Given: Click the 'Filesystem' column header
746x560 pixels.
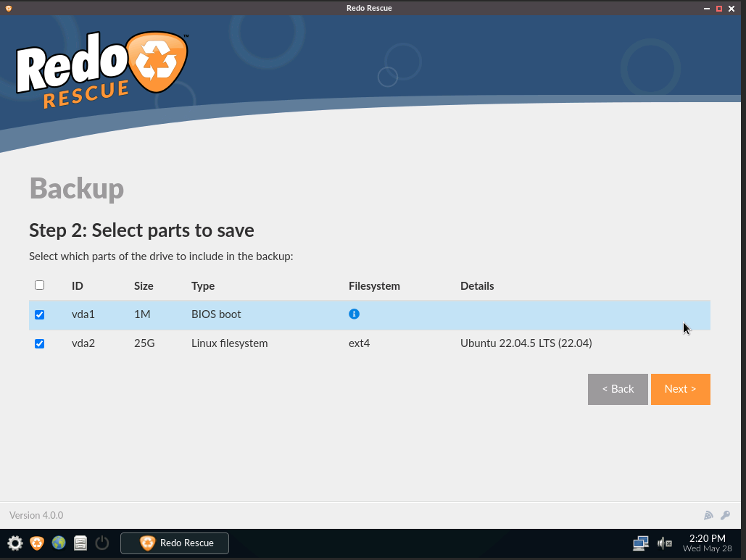Looking at the screenshot, I should [x=374, y=285].
